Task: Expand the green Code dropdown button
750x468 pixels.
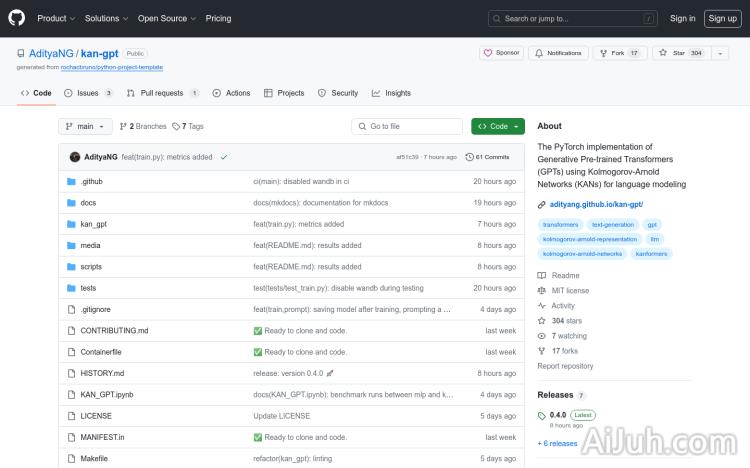Action: click(x=497, y=126)
